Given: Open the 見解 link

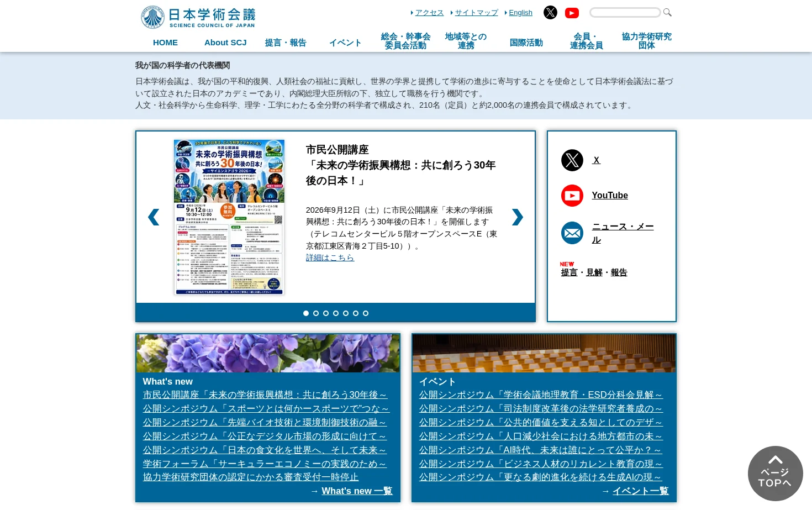Looking at the screenshot, I should point(594,272).
